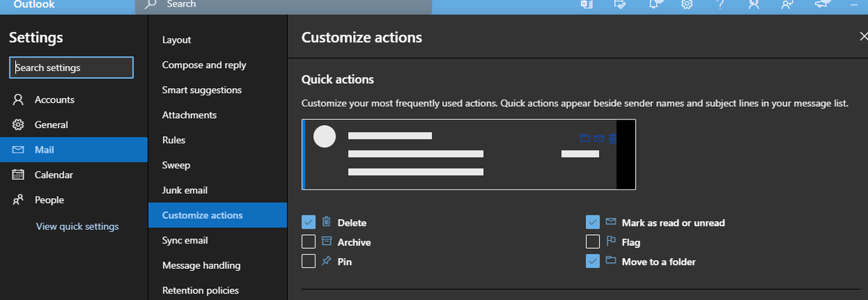Screen dimensions: 868x300
Task: Focus the Search settings input field
Action: [x=72, y=67]
